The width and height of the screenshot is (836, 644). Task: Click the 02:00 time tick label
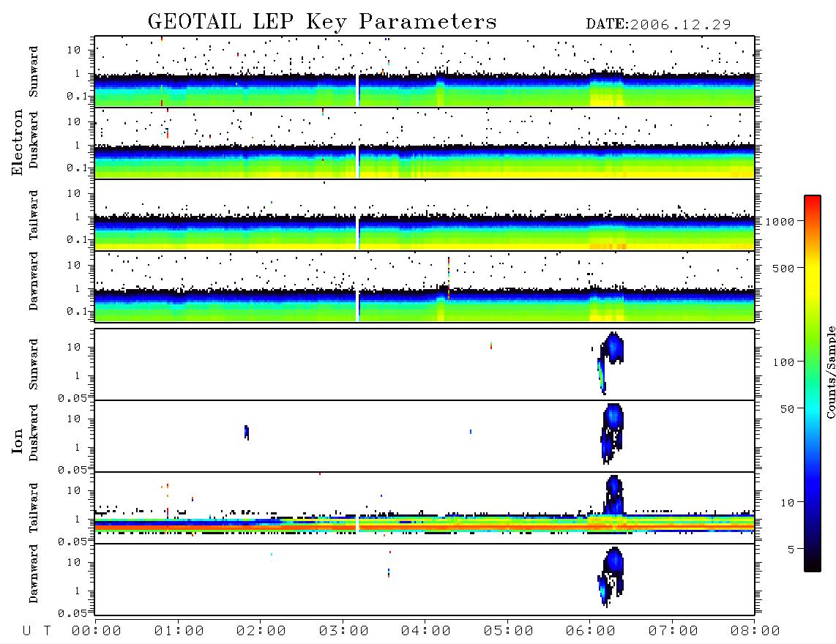(261, 632)
